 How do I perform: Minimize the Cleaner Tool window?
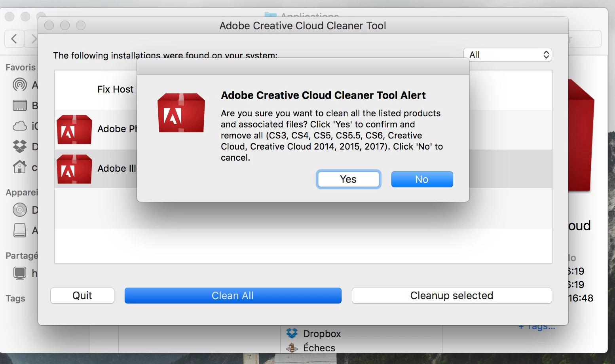pyautogui.click(x=65, y=25)
